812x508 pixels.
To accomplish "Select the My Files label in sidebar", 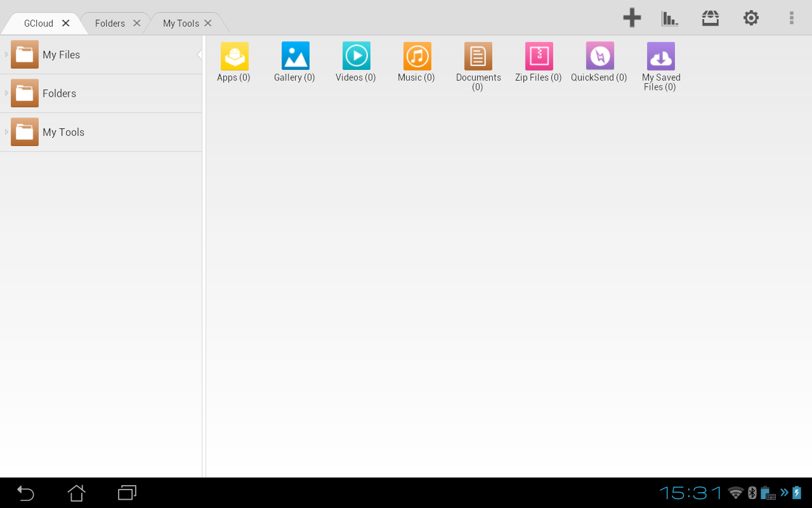I will 61,55.
